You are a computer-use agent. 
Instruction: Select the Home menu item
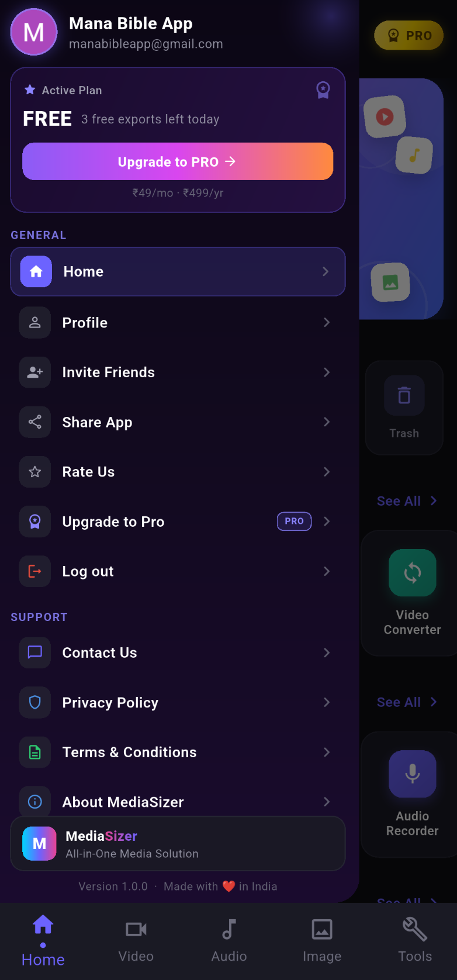178,272
